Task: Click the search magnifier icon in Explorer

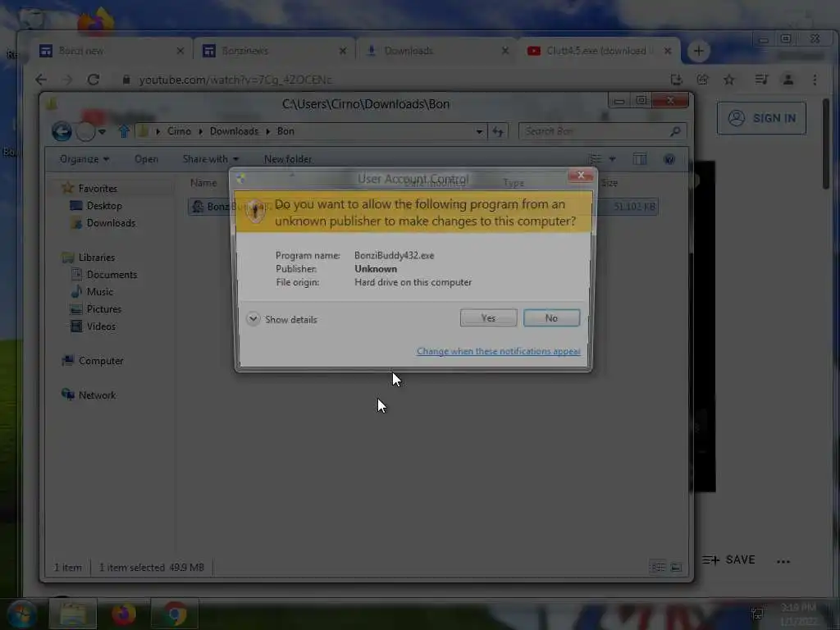Action: coord(675,130)
